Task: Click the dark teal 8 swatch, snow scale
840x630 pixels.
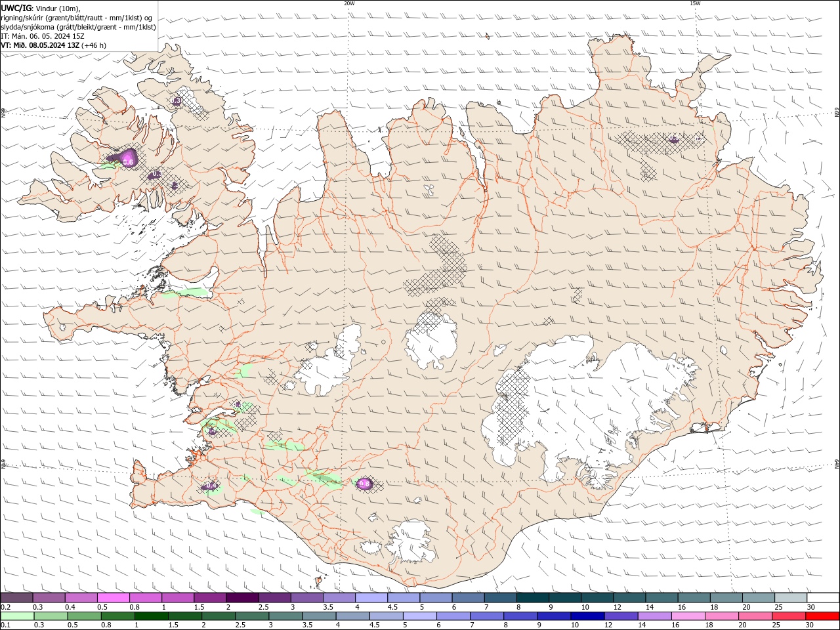Action: [532, 598]
